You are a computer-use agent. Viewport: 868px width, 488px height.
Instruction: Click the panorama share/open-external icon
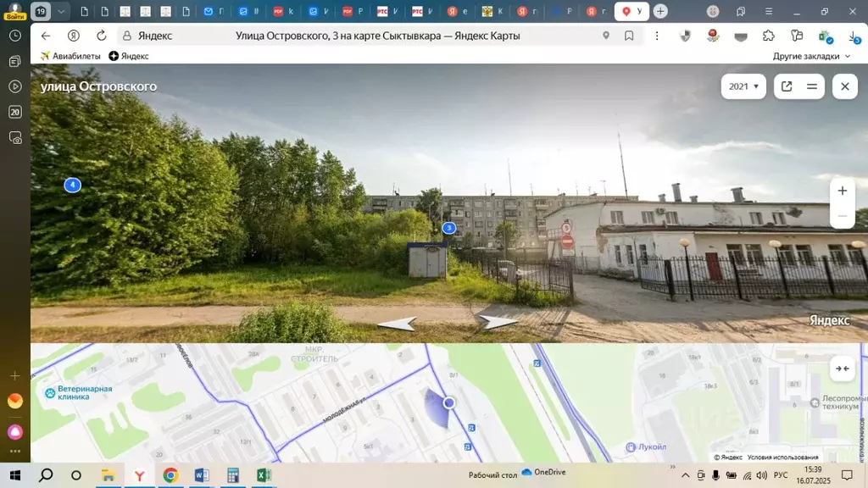click(x=787, y=86)
